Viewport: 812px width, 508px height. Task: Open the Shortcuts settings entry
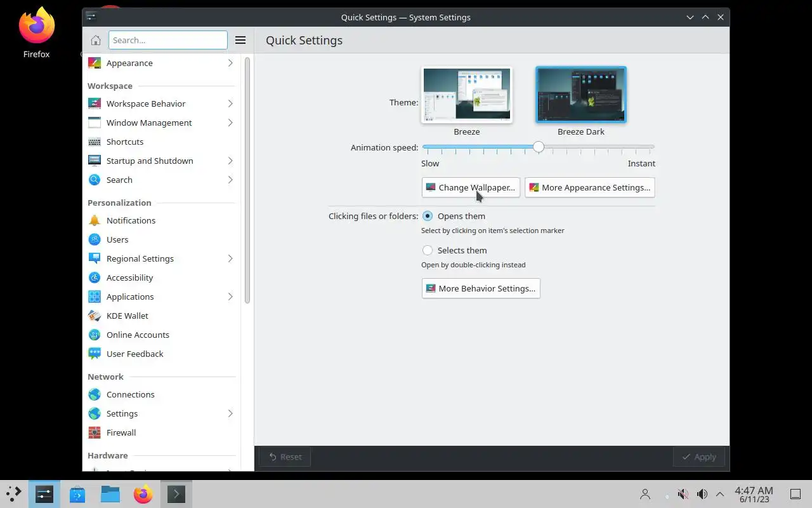tap(161, 142)
